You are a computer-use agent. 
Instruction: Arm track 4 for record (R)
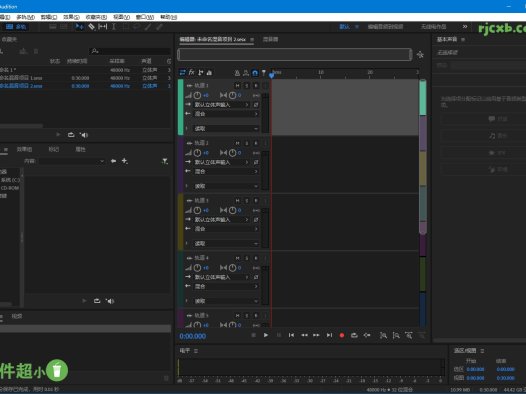coord(256,258)
